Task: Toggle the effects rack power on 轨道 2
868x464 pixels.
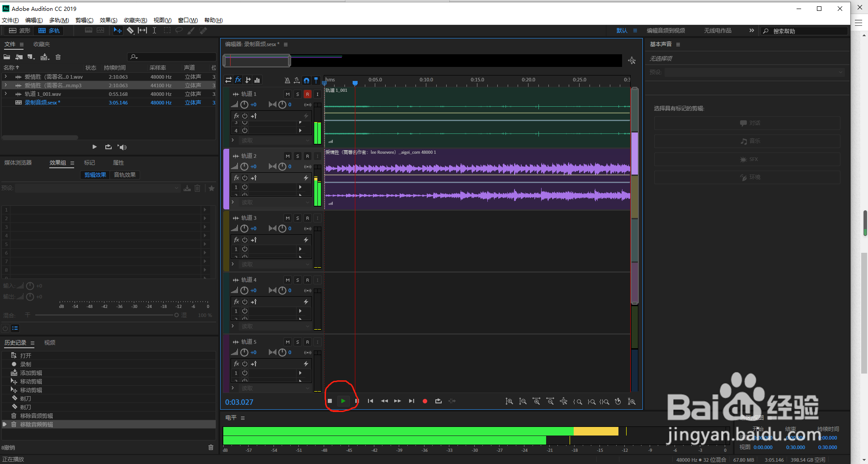Action: [245, 178]
